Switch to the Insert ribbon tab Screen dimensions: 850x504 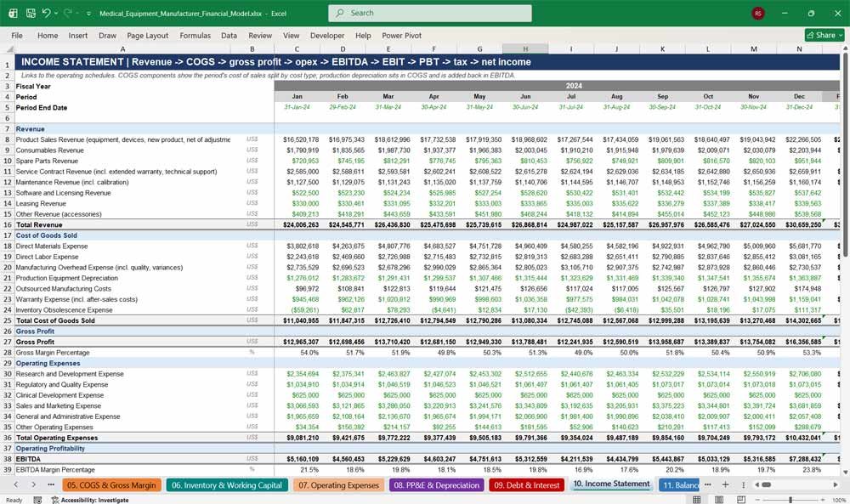point(78,35)
